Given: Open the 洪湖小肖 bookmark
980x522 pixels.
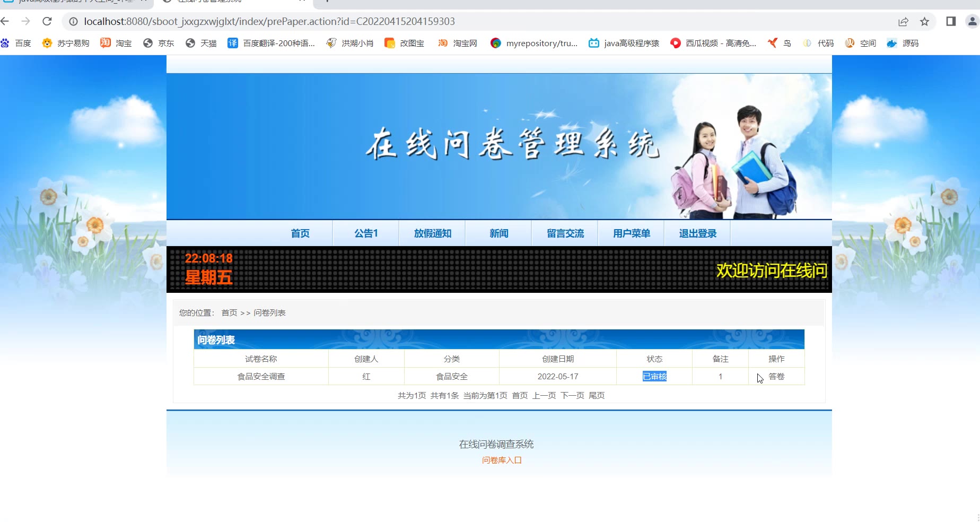Looking at the screenshot, I should tap(350, 43).
